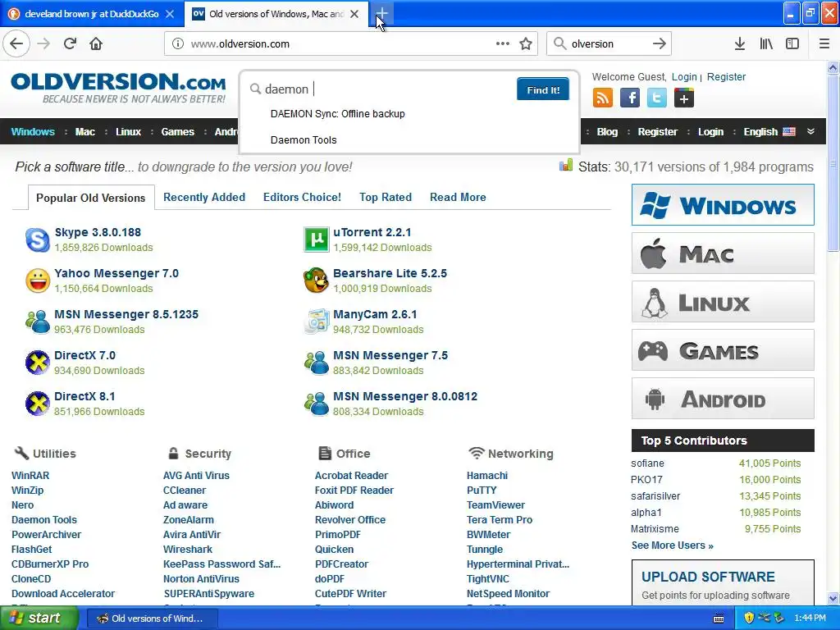Click the DirectX 7.0 icon

click(x=38, y=363)
